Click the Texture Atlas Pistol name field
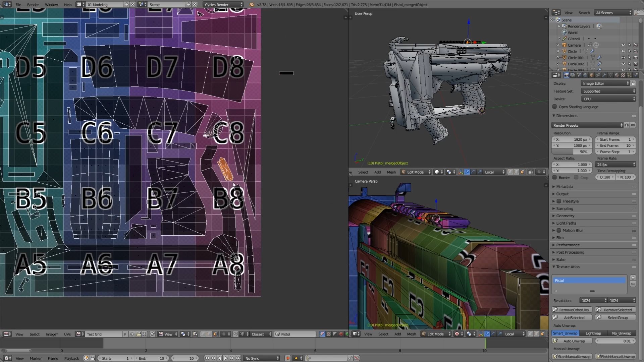Screen dimensions: 644x362 (591, 280)
